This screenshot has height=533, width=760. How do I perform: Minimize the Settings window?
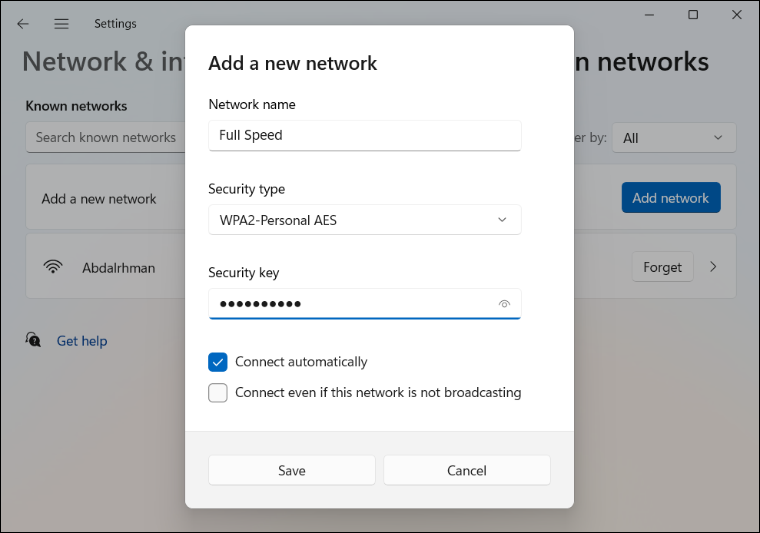pyautogui.click(x=649, y=15)
